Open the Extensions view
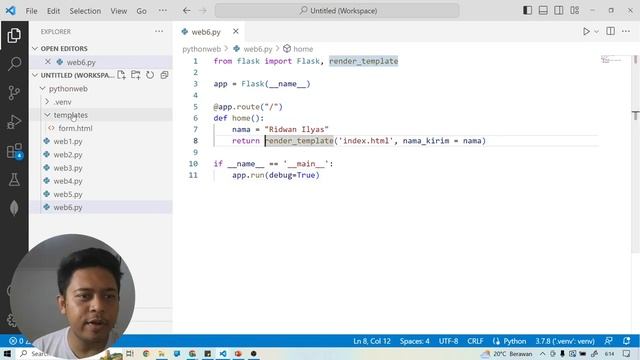This screenshot has width=640, height=360. [14, 151]
